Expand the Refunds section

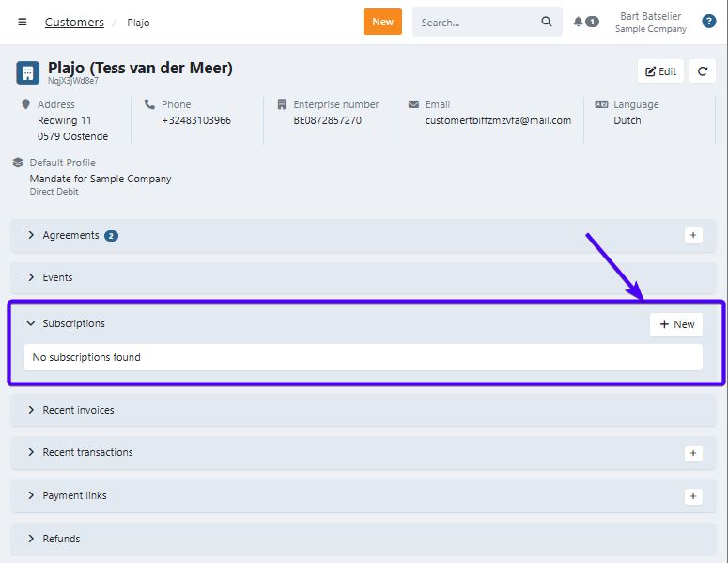pos(61,539)
